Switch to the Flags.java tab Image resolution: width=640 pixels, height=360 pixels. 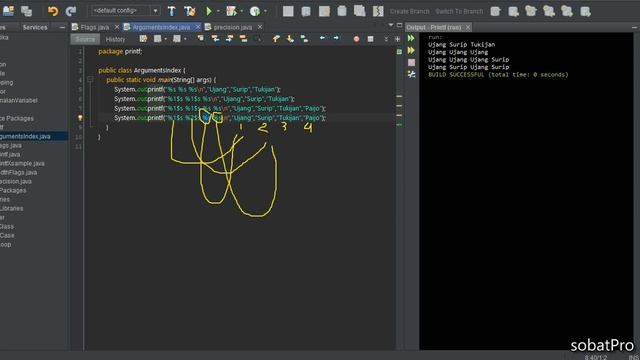click(x=94, y=27)
